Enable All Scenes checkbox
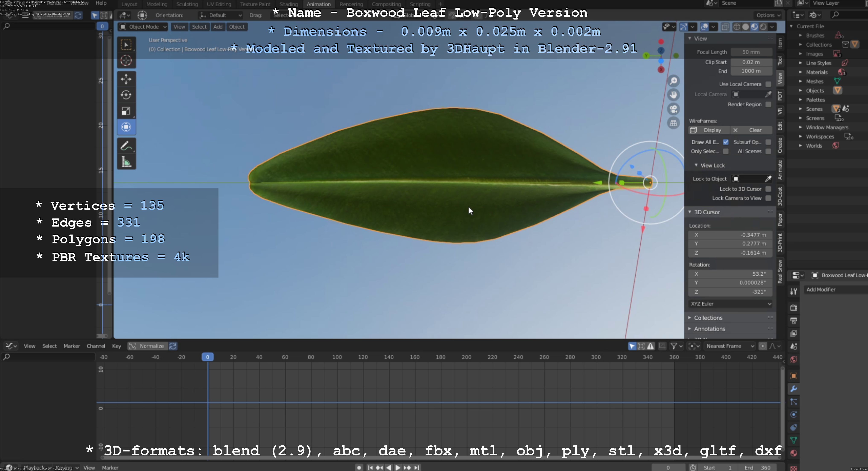The image size is (868, 471). (x=768, y=151)
